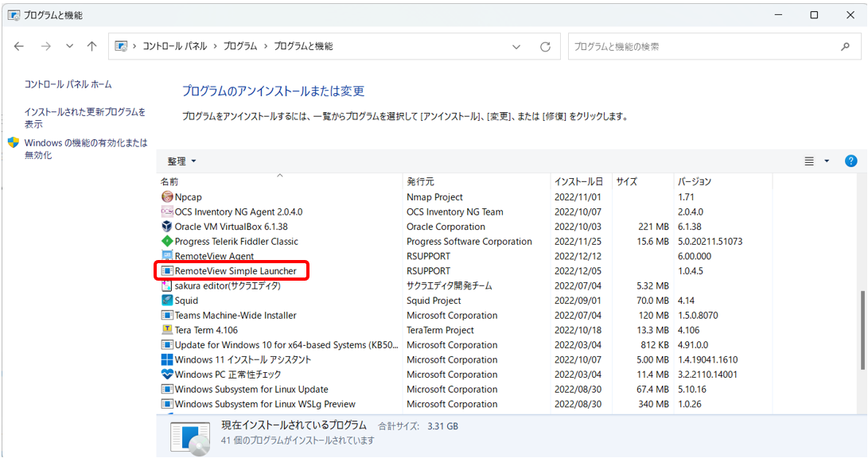This screenshot has width=868, height=458.
Task: Click the Teams Machine-Wide Installer icon
Action: (166, 316)
